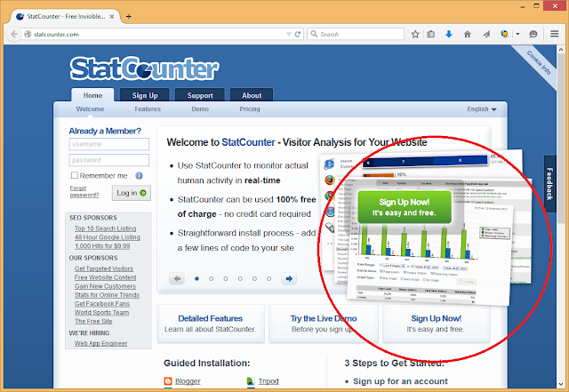569x392 pixels.
Task: Open the bookmarks list icon
Action: [x=430, y=34]
